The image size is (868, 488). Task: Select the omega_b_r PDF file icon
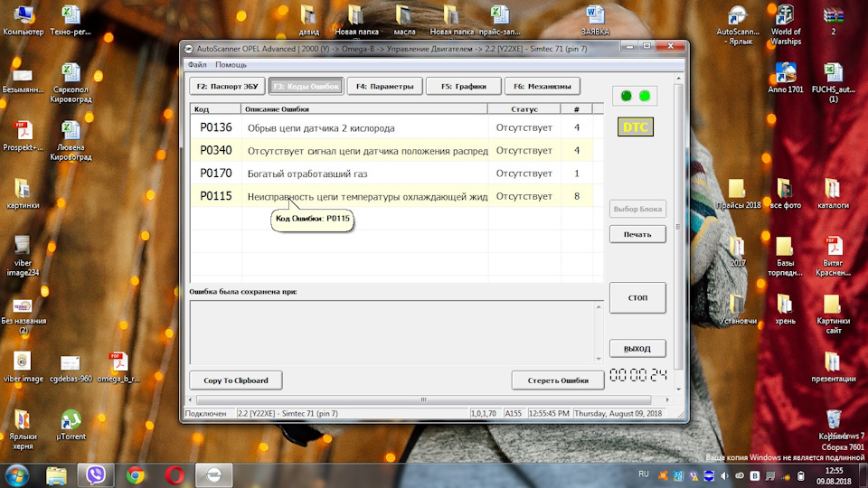pyautogui.click(x=118, y=368)
